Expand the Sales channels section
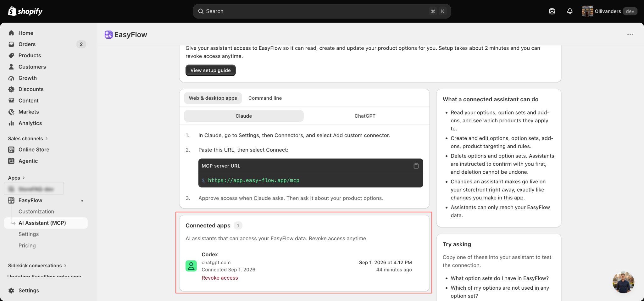Image resolution: width=644 pixels, height=301 pixels. pyautogui.click(x=28, y=138)
